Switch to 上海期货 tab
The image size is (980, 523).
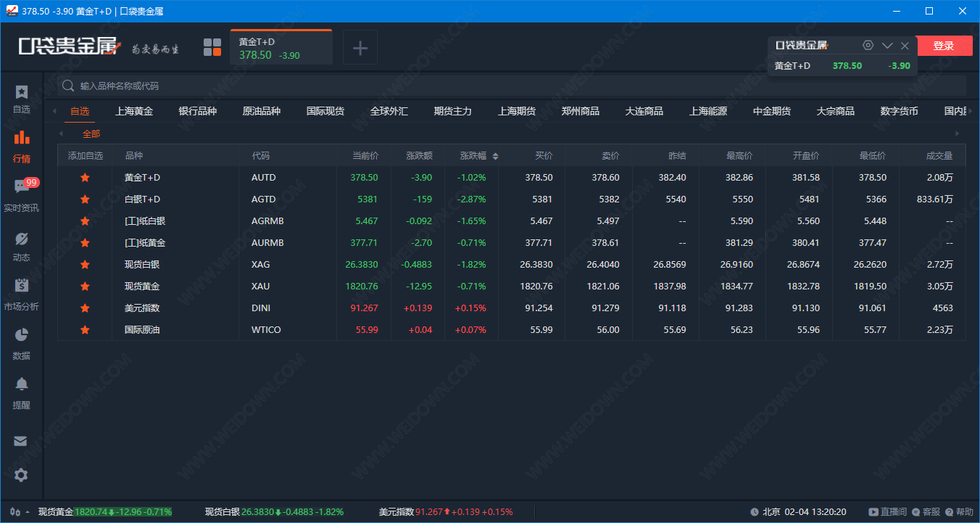pyautogui.click(x=517, y=111)
